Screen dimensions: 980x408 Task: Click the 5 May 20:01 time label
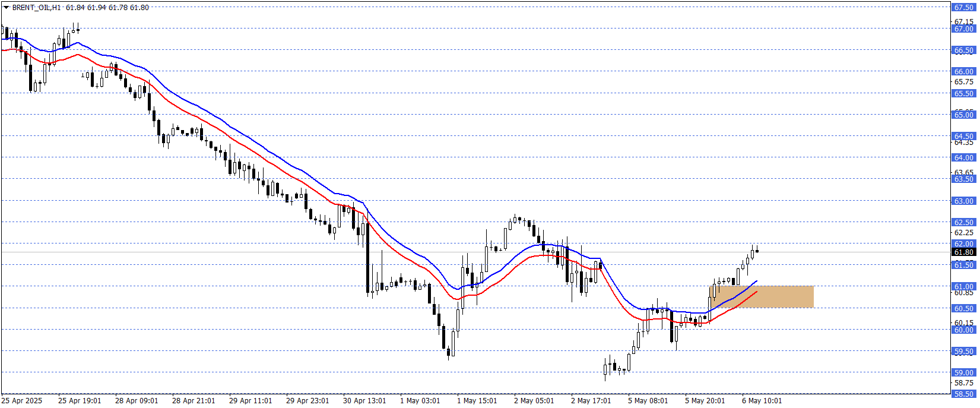[705, 401]
